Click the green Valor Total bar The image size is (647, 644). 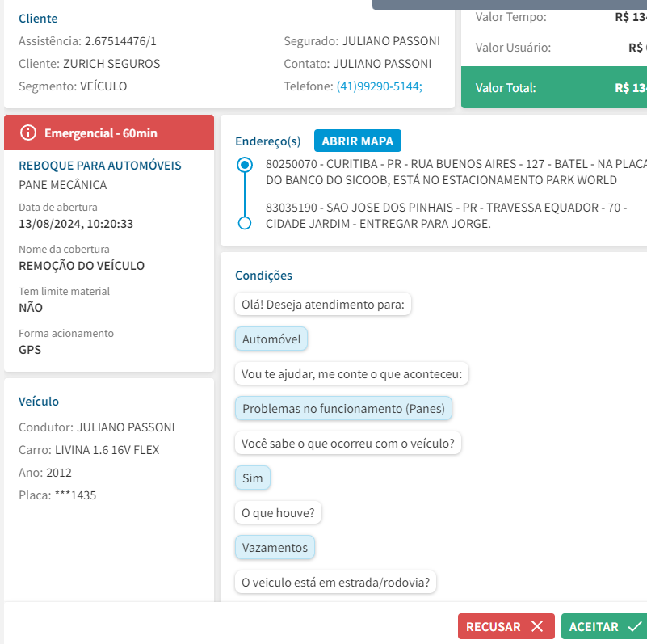[553, 87]
